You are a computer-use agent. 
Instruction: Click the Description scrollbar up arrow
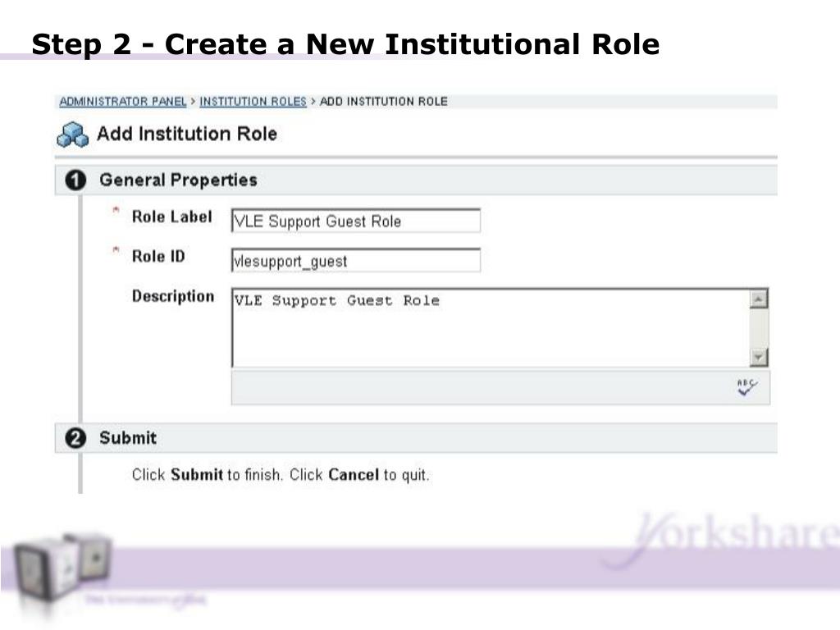758,299
